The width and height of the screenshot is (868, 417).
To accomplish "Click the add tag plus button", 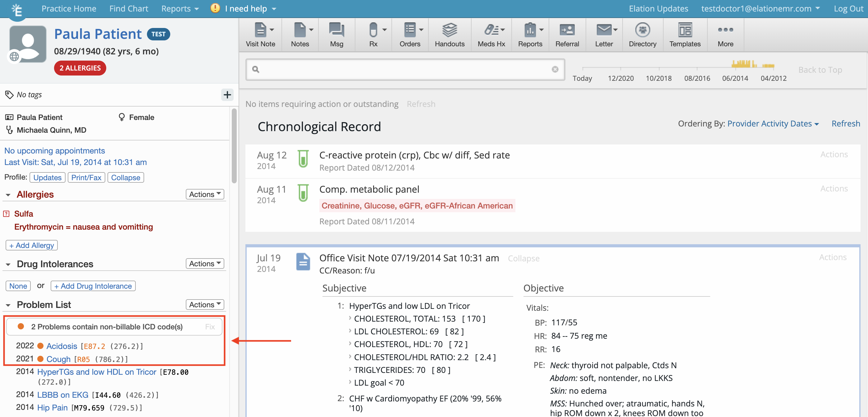I will click(227, 95).
